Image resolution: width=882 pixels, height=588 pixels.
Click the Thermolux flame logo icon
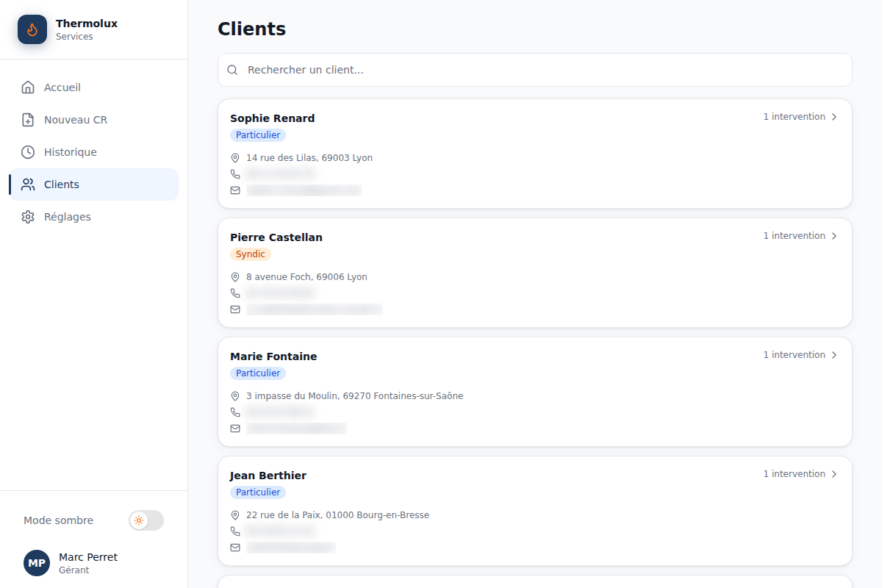(x=32, y=29)
